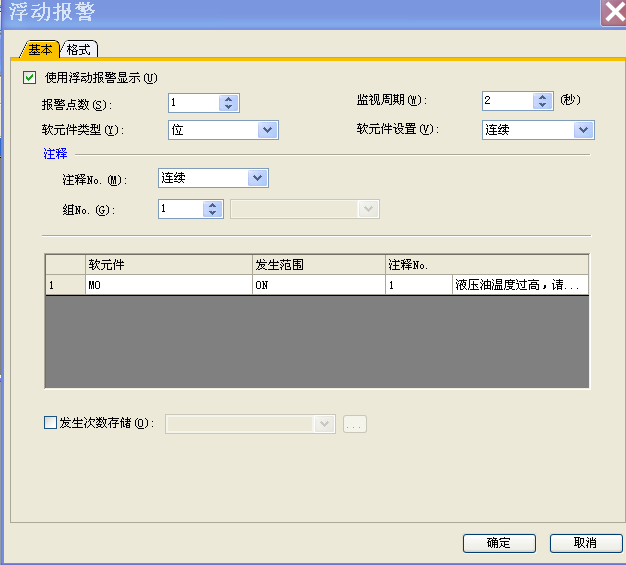Decrease 报警点数 with down arrow
626x565 pixels.
tap(229, 106)
